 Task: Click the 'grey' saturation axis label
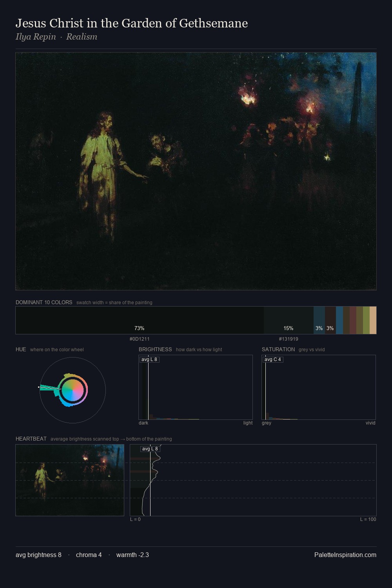tap(267, 423)
